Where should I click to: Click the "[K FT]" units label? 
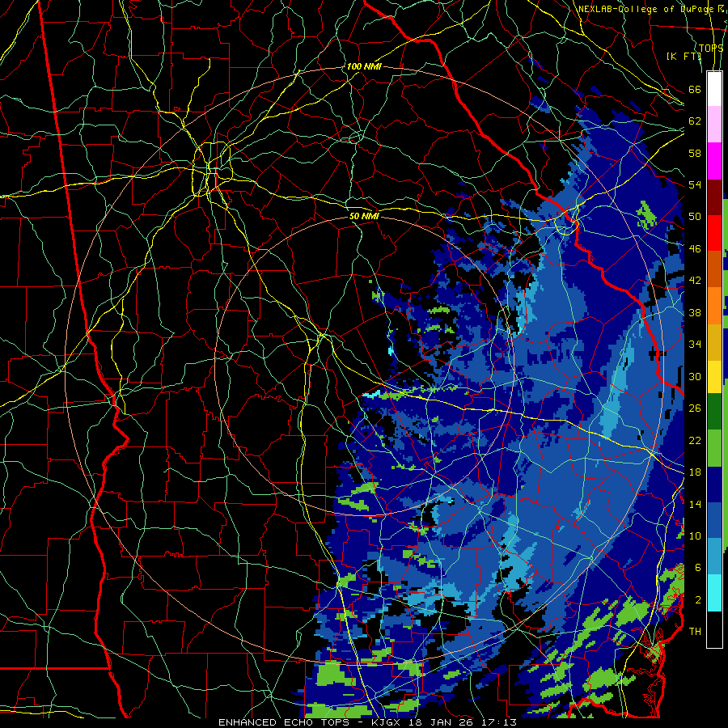pos(684,56)
